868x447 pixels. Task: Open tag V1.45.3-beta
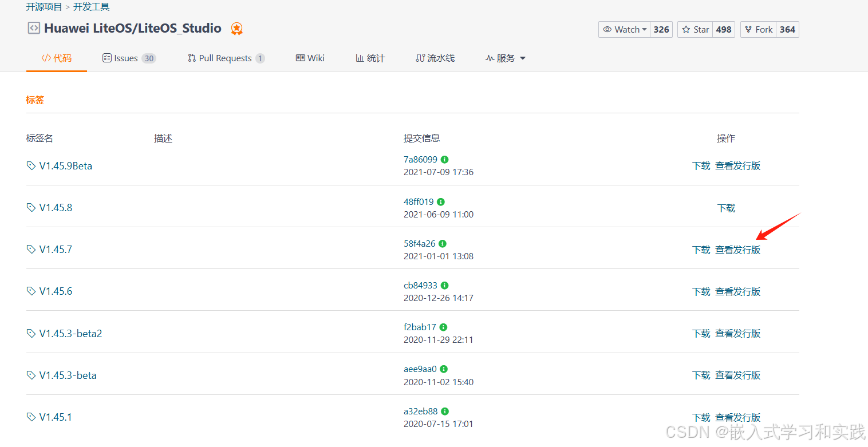tap(68, 375)
